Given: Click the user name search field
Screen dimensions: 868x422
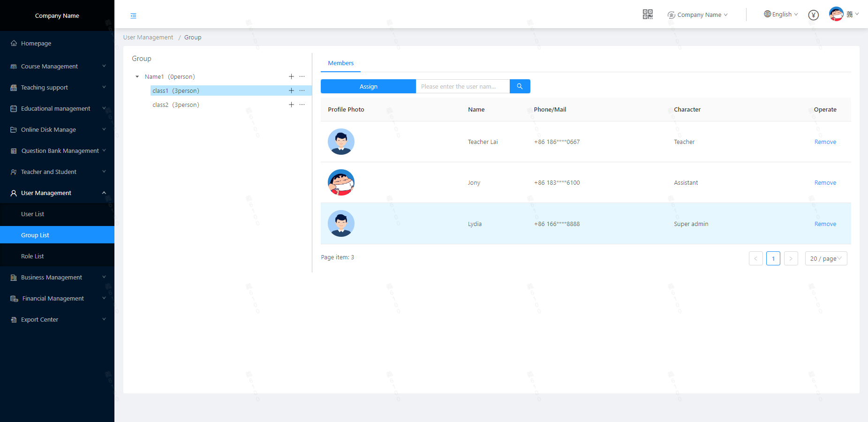Looking at the screenshot, I should 462,86.
